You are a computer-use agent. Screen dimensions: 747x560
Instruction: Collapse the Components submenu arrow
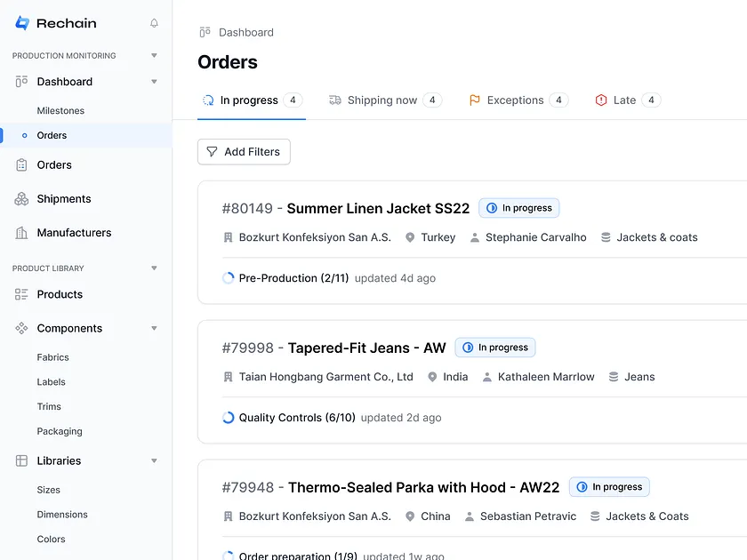[154, 328]
